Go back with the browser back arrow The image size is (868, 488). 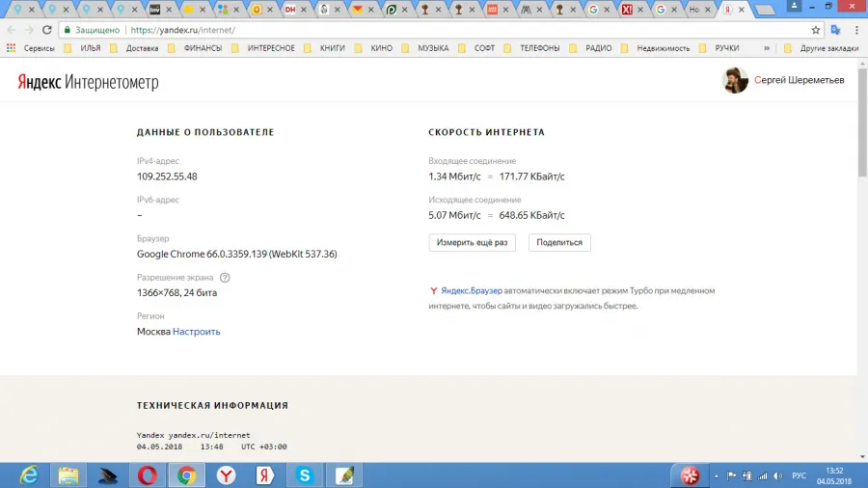click(x=12, y=30)
